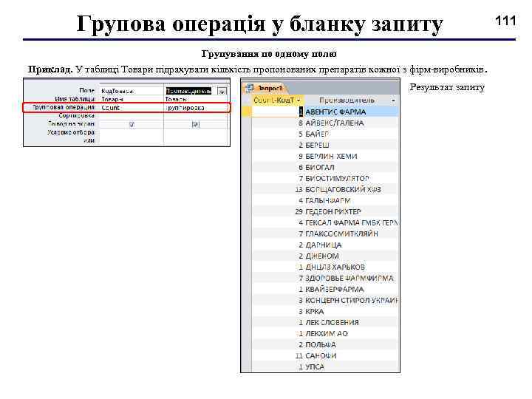Select the ЛЕКХИМ АО row

point(325,333)
